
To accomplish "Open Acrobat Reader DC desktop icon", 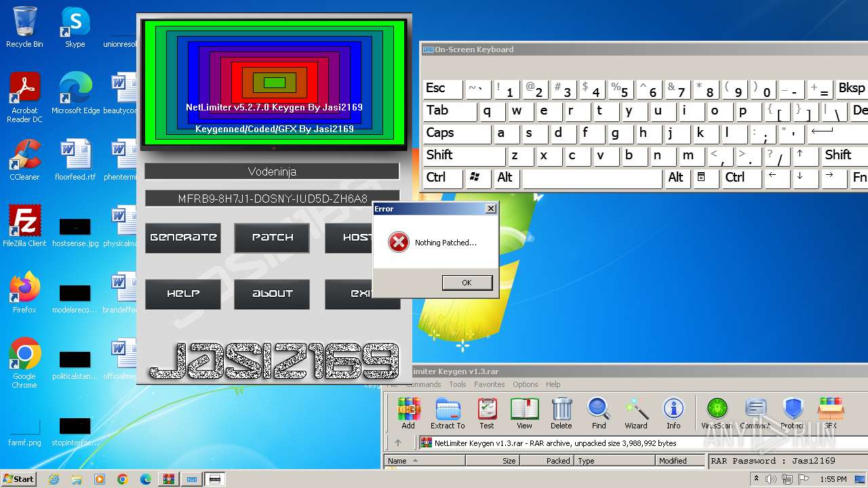I will click(x=24, y=98).
